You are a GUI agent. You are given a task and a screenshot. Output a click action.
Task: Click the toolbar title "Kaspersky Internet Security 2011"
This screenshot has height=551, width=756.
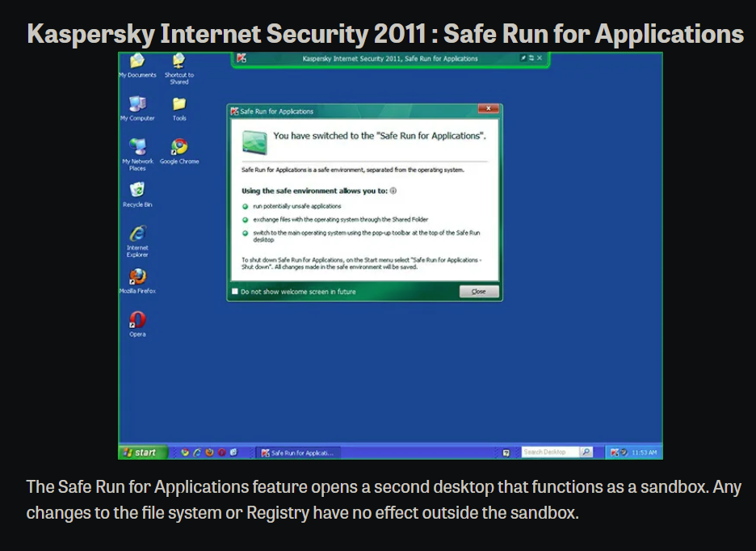click(390, 58)
